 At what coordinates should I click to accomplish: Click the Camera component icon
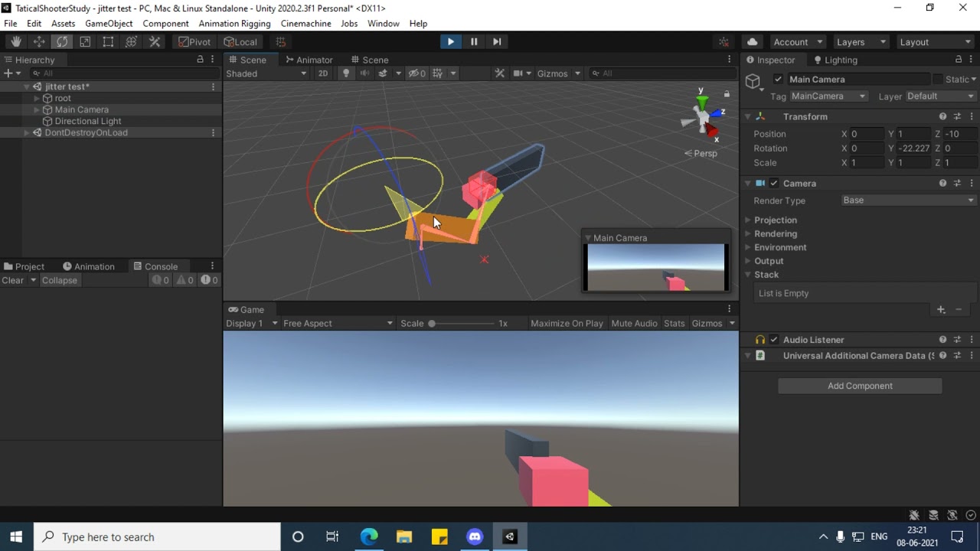pos(760,184)
